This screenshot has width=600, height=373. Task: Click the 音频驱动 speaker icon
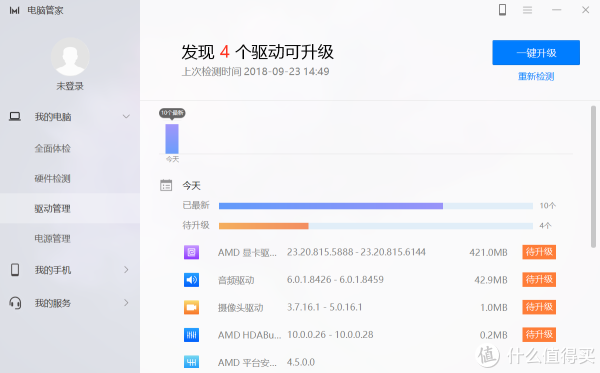pyautogui.click(x=191, y=280)
